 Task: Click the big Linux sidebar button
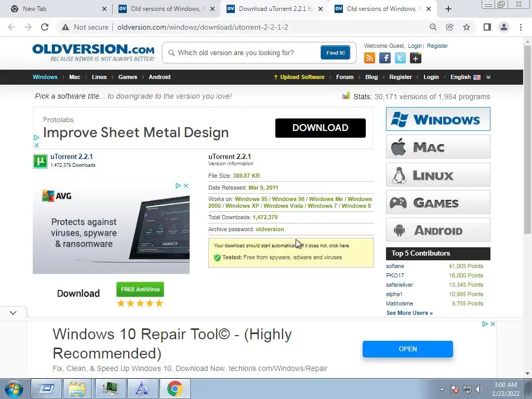coord(438,175)
